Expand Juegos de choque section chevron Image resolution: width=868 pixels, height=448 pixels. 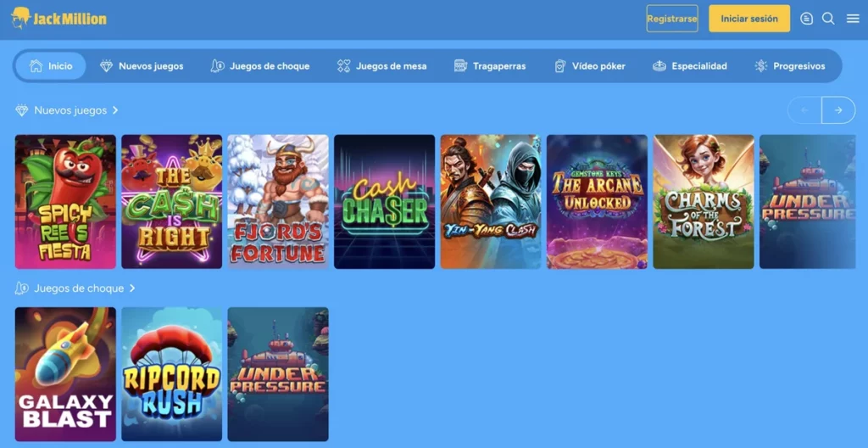[132, 288]
